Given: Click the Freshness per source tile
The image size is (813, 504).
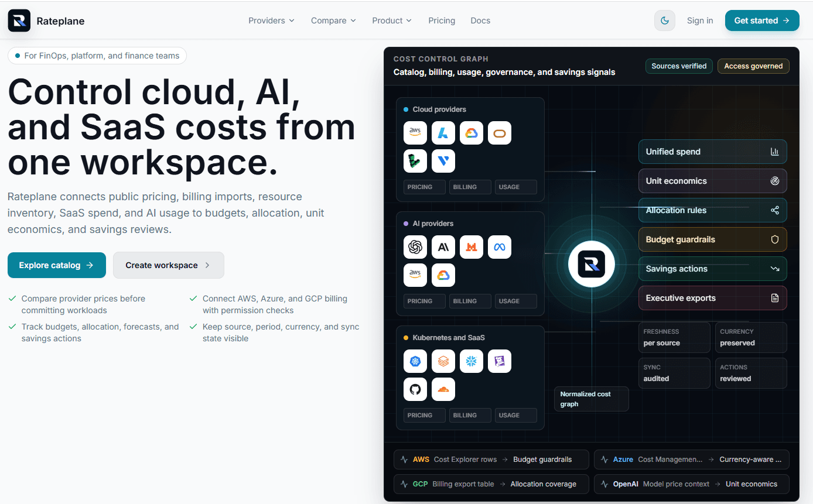Looking at the screenshot, I should [674, 337].
